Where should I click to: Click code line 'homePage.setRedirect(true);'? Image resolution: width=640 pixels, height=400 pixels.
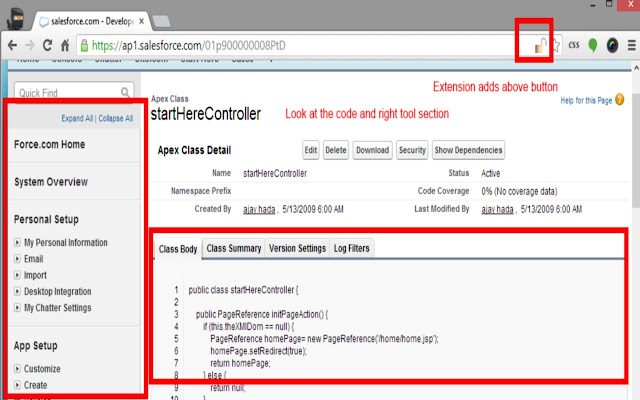[x=258, y=351]
